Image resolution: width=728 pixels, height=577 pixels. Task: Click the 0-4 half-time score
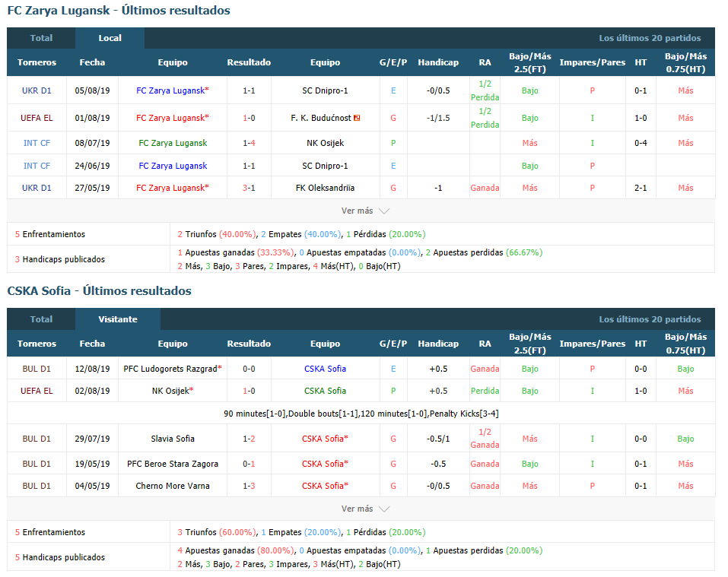[641, 143]
